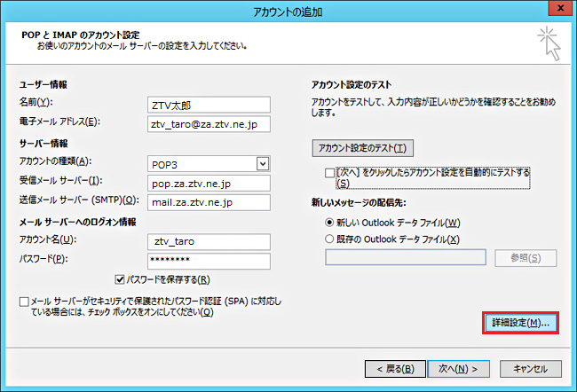The image size is (577, 392).
Task: Open 詳細設定 advanced settings
Action: (x=519, y=323)
